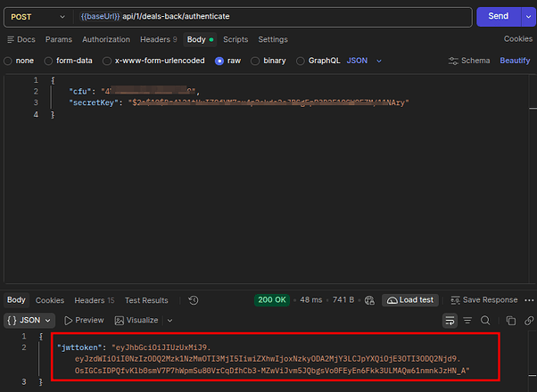Switch to the Authorization tab

106,40
